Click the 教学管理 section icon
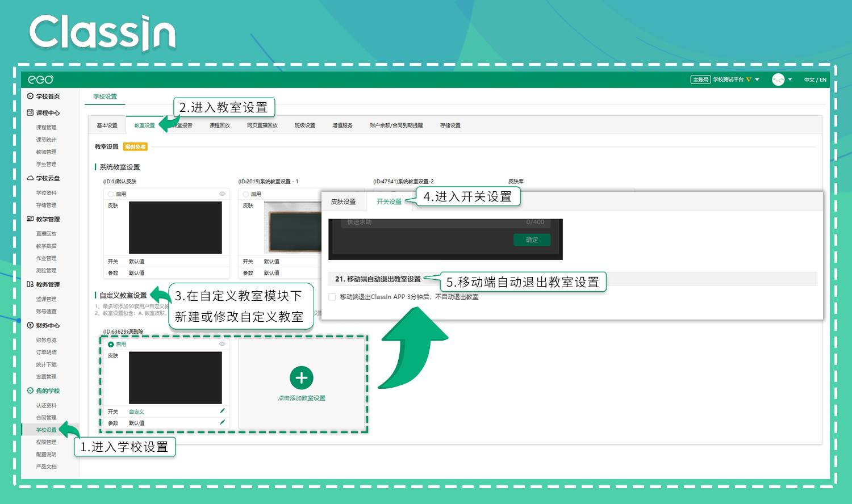This screenshot has width=852, height=504. pyautogui.click(x=30, y=219)
